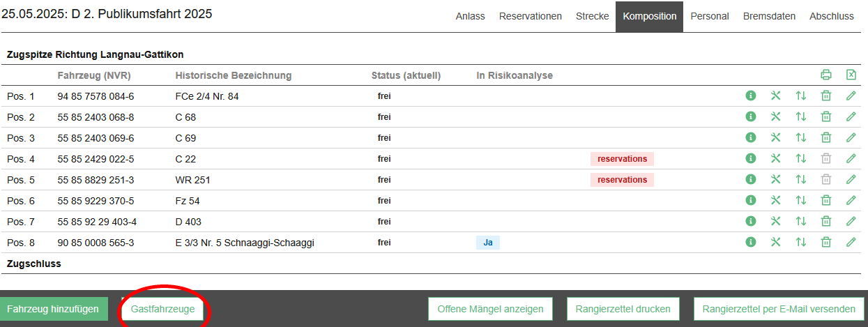Go to the Bremsdaten tab
868x327 pixels.
769,16
